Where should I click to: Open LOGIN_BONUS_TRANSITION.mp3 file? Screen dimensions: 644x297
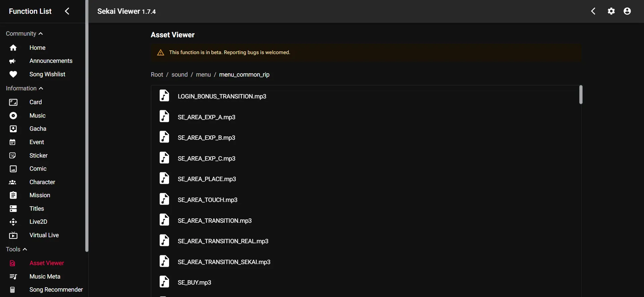point(222,96)
